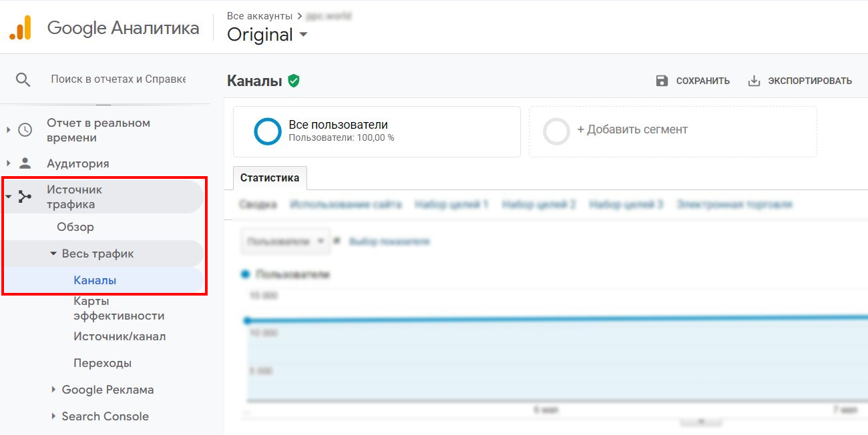Screen dimensions: 868x435
Task: Click the Добавить сегмент circle
Action: (556, 131)
